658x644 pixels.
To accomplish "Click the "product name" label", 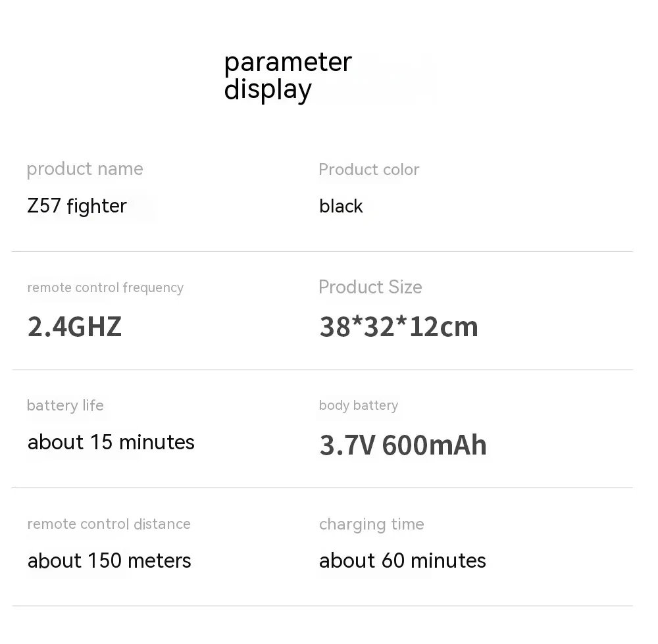I will click(x=85, y=169).
